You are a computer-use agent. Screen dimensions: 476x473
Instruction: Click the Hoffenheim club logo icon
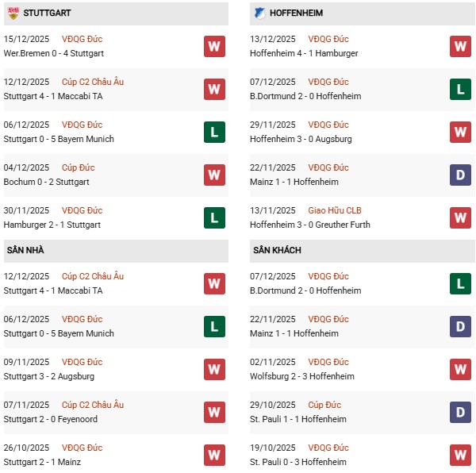tap(259, 13)
